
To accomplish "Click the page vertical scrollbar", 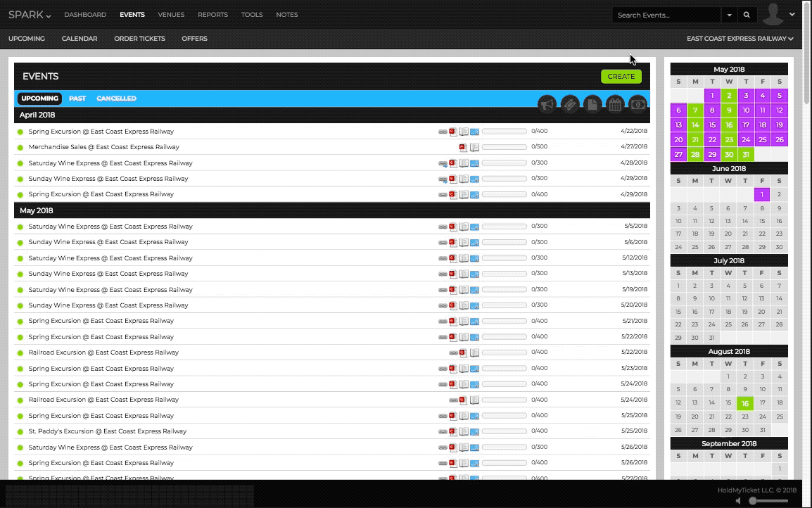I will click(x=807, y=52).
